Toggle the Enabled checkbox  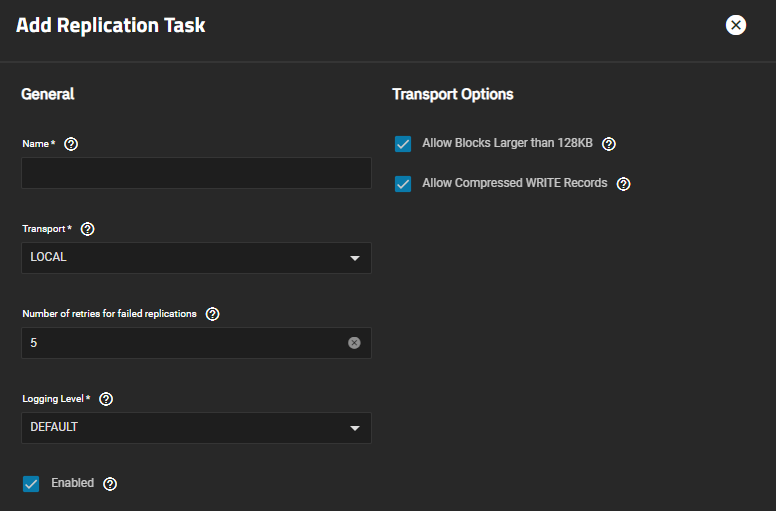(x=31, y=484)
